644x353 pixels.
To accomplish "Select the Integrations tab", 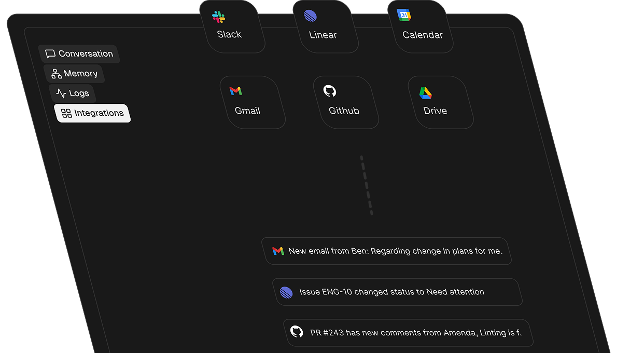I will pos(92,113).
